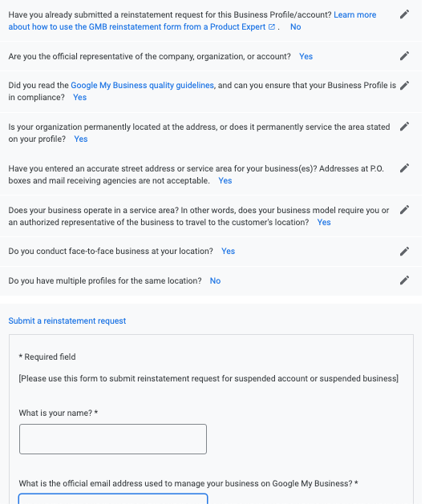425x504 pixels.
Task: Click the Yes answer for official representative
Action: (306, 57)
